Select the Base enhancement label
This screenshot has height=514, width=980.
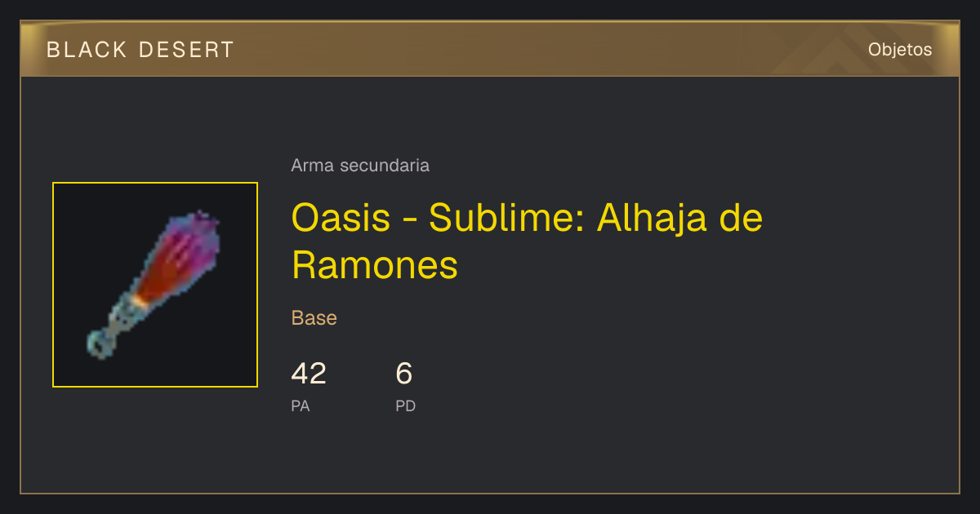(x=314, y=318)
